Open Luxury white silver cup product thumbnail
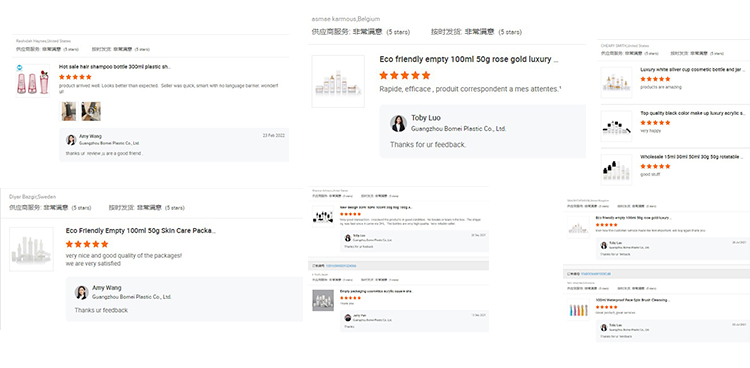750x368 pixels. point(617,82)
